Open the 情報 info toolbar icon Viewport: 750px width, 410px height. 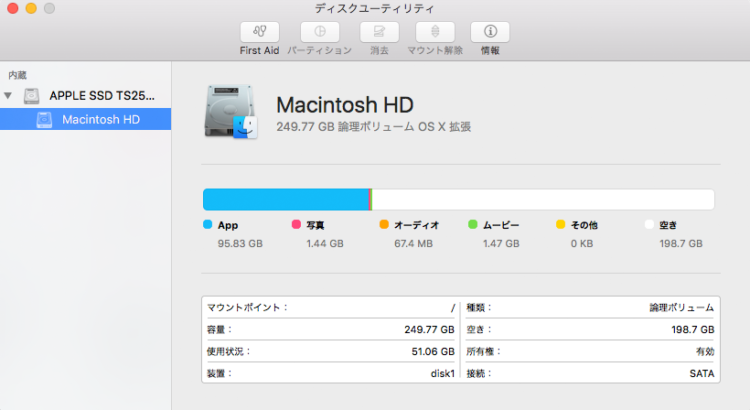tap(490, 32)
